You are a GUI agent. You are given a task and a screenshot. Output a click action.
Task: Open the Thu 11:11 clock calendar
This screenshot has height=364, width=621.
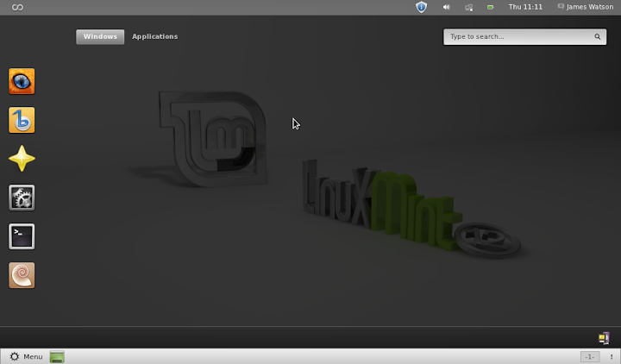coord(525,7)
